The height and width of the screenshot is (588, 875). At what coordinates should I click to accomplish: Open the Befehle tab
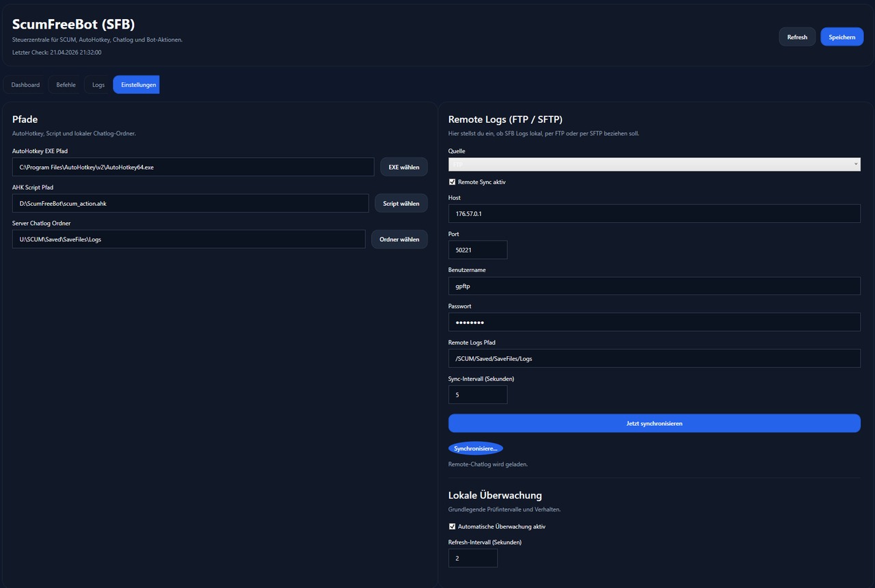[66, 85]
